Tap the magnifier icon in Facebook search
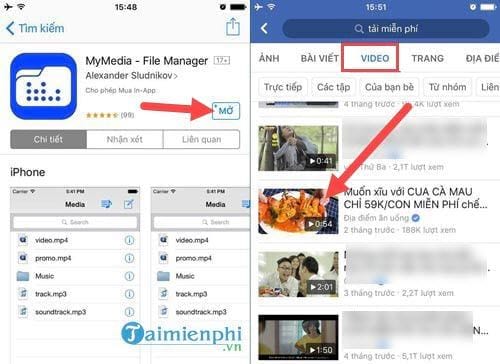Screen dimensions: 500x364 [359, 29]
